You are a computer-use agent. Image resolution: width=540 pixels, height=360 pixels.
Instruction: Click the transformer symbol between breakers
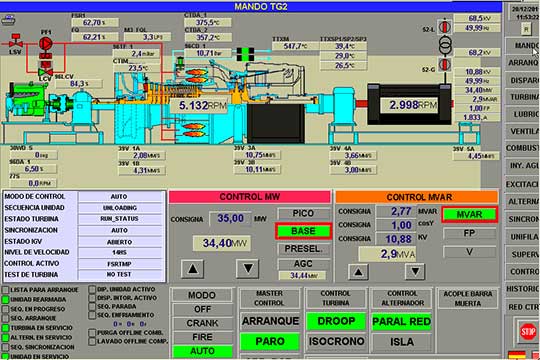click(x=445, y=45)
